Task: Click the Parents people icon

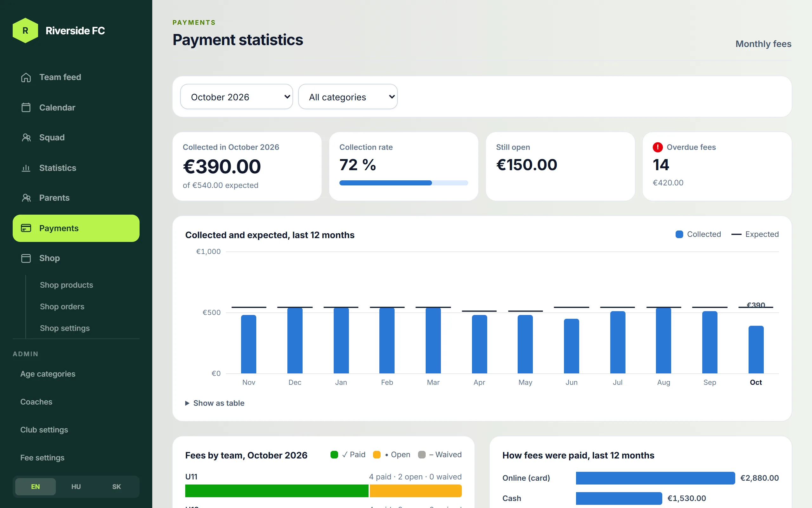Action: coord(26,198)
